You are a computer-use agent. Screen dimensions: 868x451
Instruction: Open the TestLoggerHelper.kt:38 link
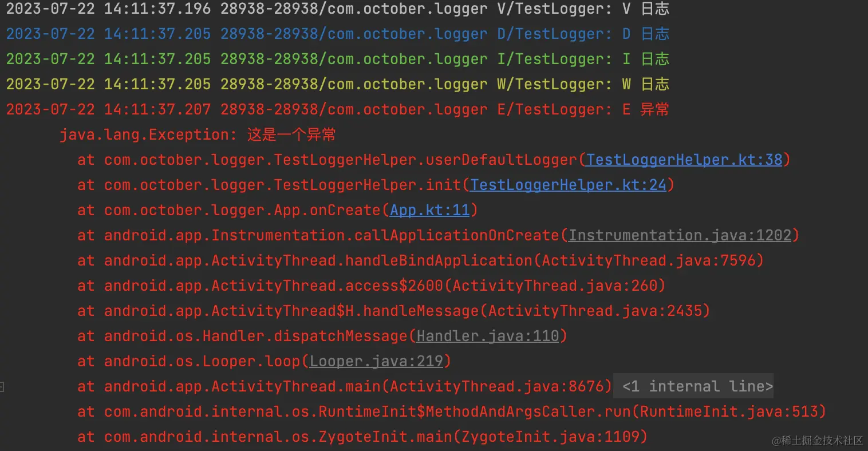click(684, 160)
